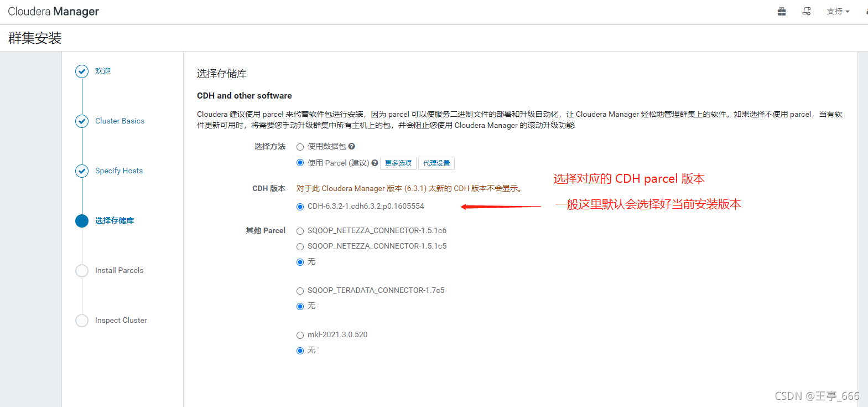This screenshot has width=868, height=407.
Task: Go to the Specify Hosts wizard step
Action: tap(119, 171)
